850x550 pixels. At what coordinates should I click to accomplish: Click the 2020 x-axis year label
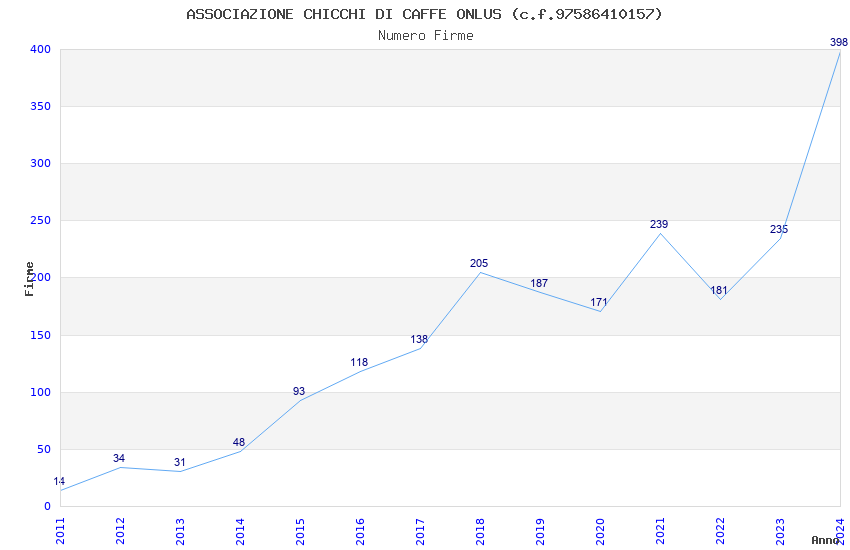click(x=600, y=532)
